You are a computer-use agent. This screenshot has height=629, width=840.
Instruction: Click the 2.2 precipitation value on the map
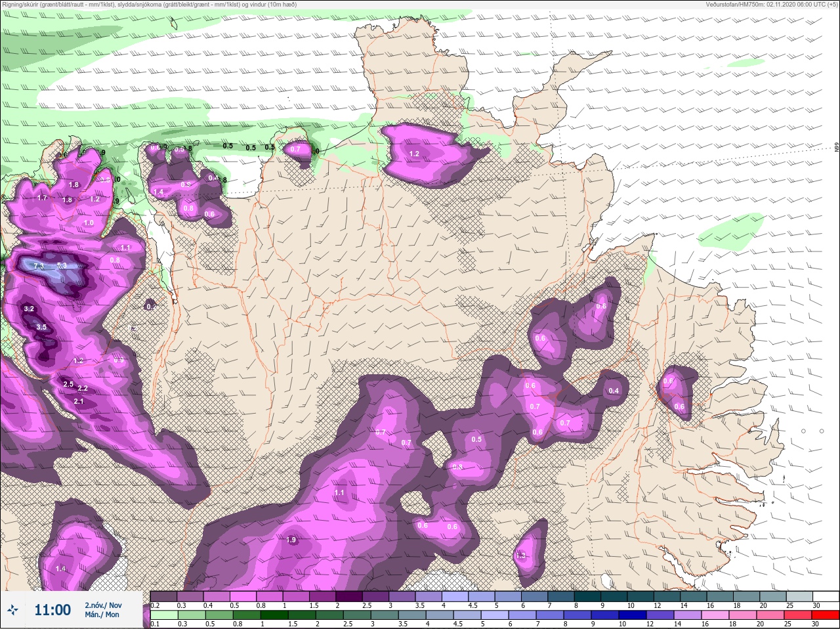click(83, 389)
